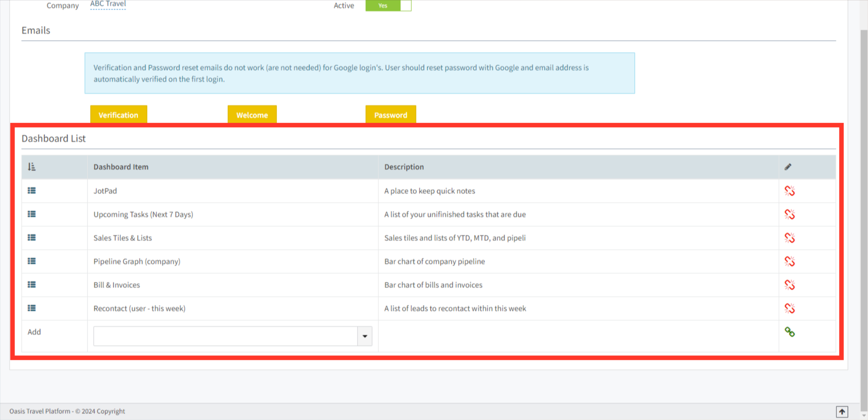Screen dimensions: 868x420
Task: Send the Welcome email
Action: point(252,115)
